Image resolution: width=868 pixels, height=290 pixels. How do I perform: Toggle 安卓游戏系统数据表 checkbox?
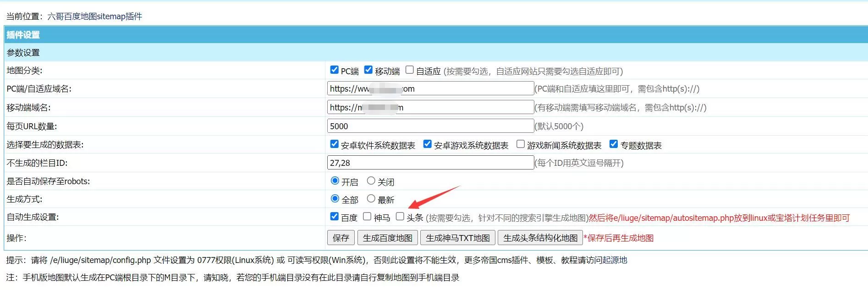click(427, 144)
